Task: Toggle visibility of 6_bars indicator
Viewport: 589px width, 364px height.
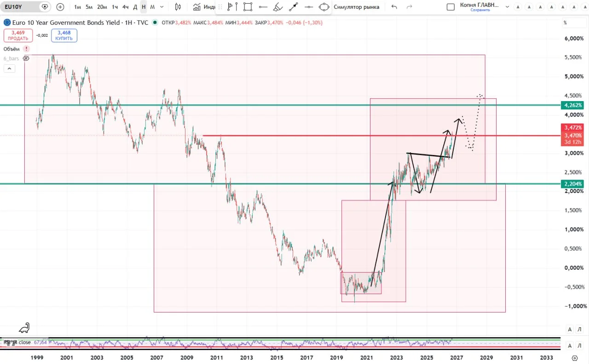Action: point(26,58)
